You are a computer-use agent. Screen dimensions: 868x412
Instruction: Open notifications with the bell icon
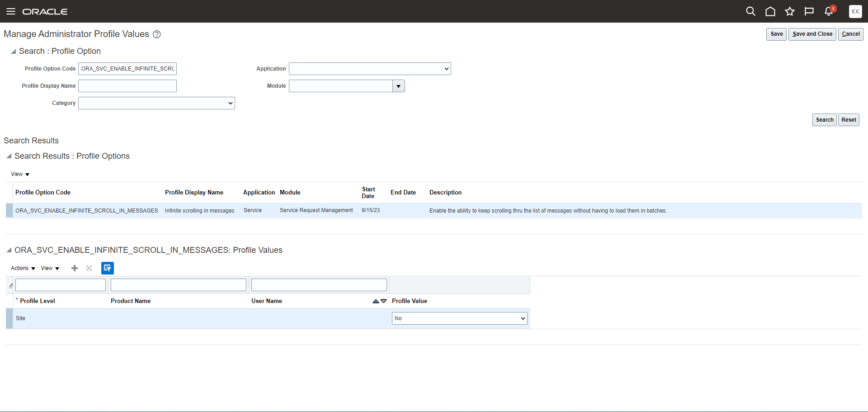(829, 11)
